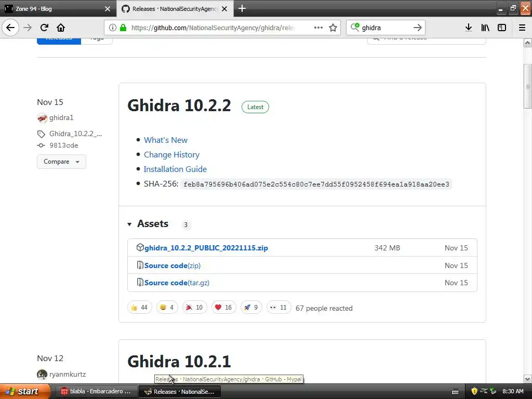The width and height of the screenshot is (532, 399).
Task: Click the 342 MB file size
Action: tap(387, 248)
